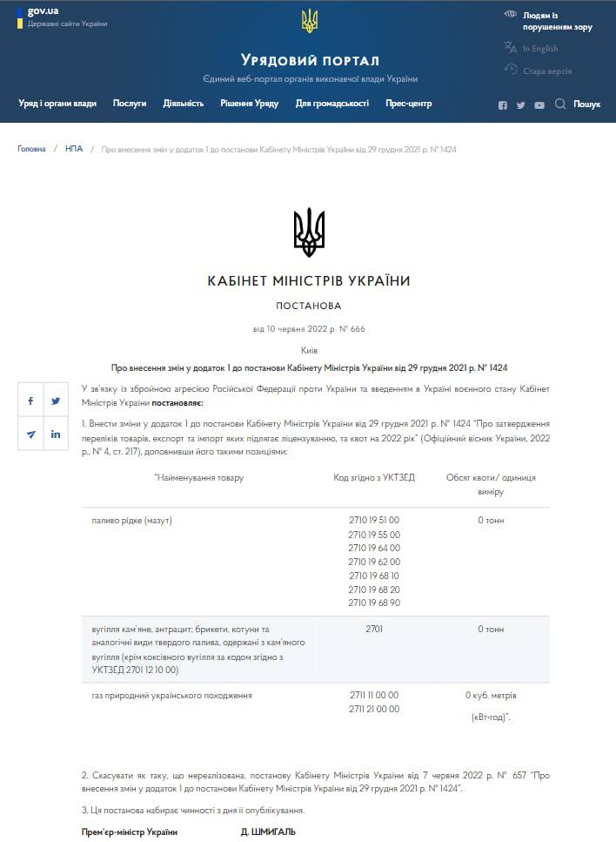The width and height of the screenshot is (616, 842).
Task: Click the search magnifier icon
Action: coord(560,104)
